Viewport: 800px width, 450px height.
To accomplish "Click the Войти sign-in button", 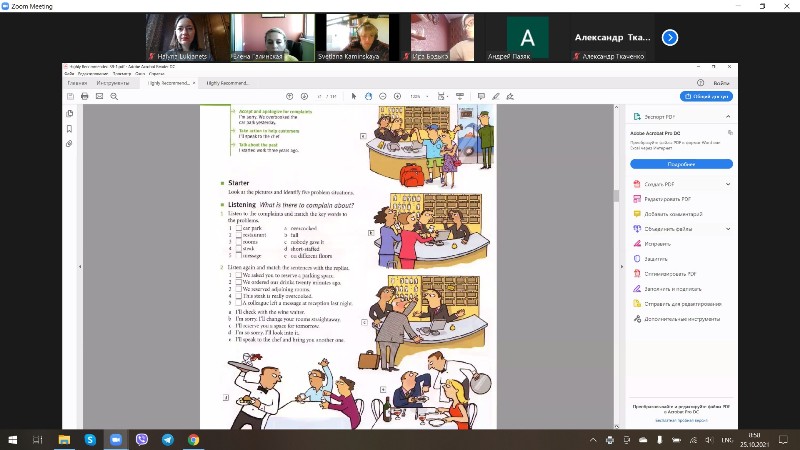I will click(x=721, y=83).
